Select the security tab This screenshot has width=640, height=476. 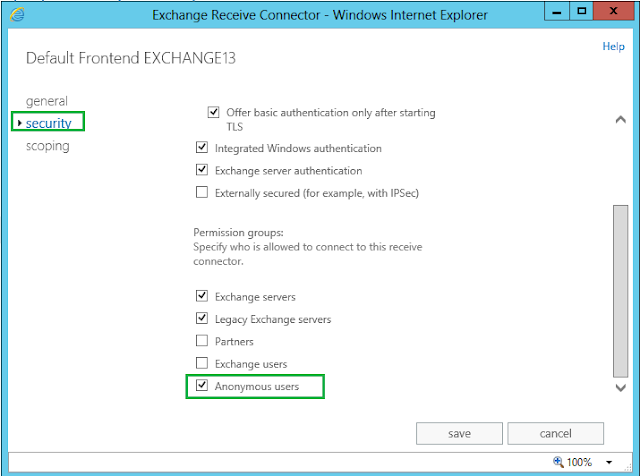pyautogui.click(x=49, y=123)
